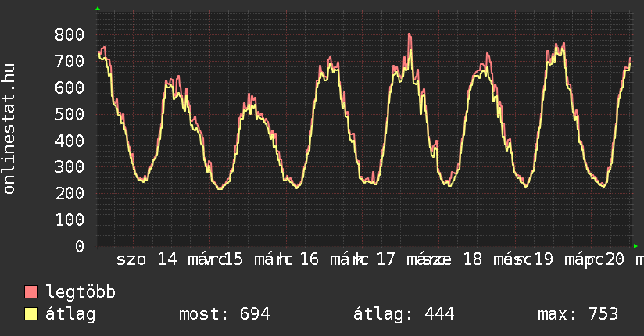The width and height of the screenshot is (644, 336).
Task: Click the 800 y-axis label
Action: click(x=70, y=34)
